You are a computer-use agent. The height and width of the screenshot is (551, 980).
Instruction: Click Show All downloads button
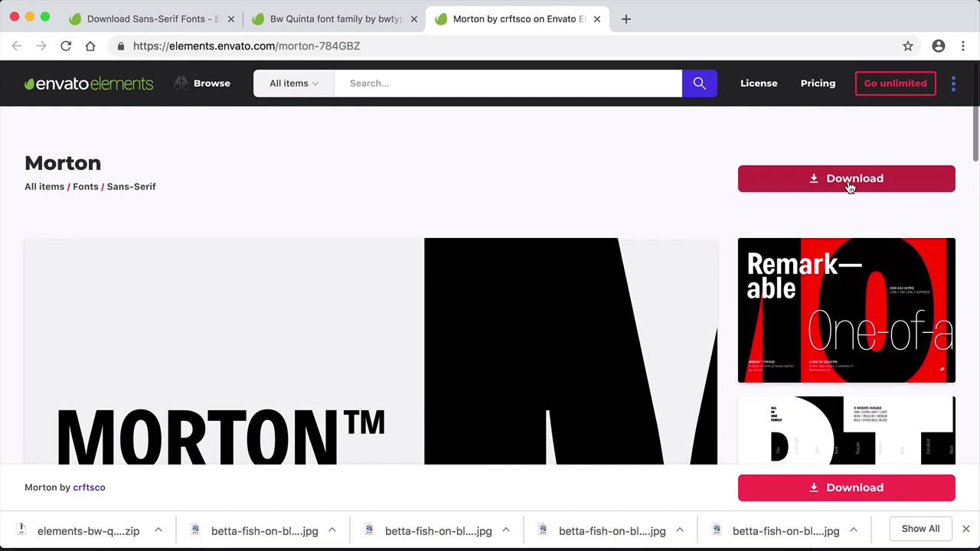pos(920,529)
